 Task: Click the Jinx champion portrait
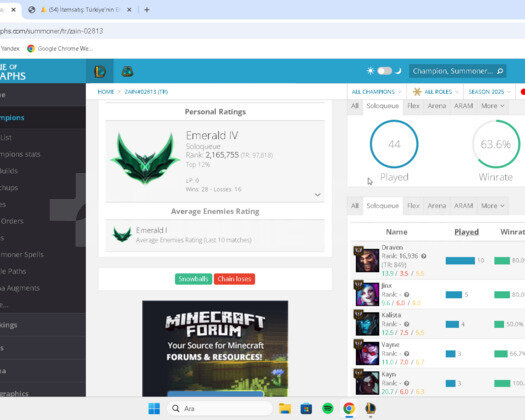(367, 294)
